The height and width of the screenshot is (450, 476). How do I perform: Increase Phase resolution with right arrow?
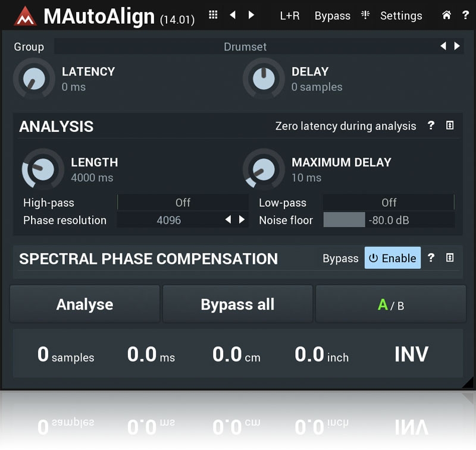click(242, 220)
